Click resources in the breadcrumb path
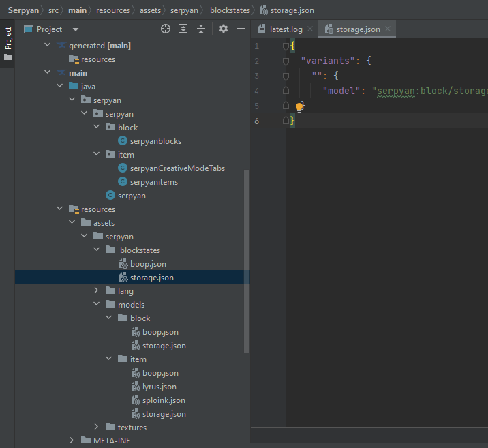Image resolution: width=488 pixels, height=448 pixels. [113, 10]
